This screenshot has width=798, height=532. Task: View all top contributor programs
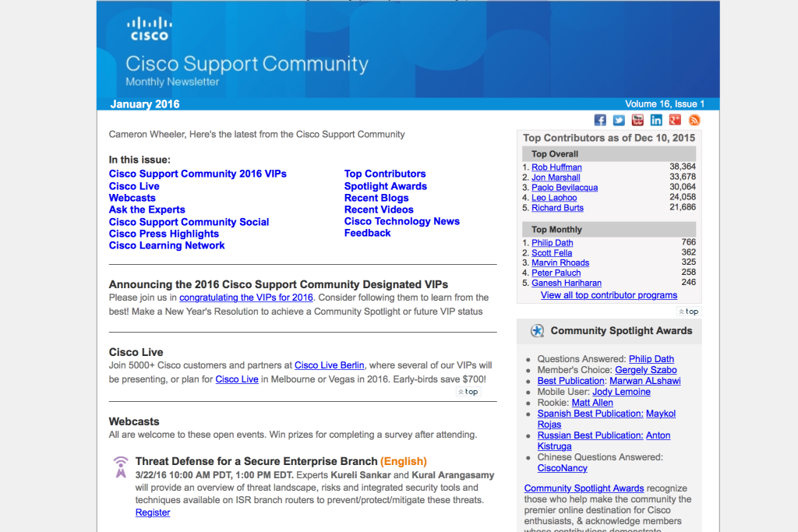(609, 295)
